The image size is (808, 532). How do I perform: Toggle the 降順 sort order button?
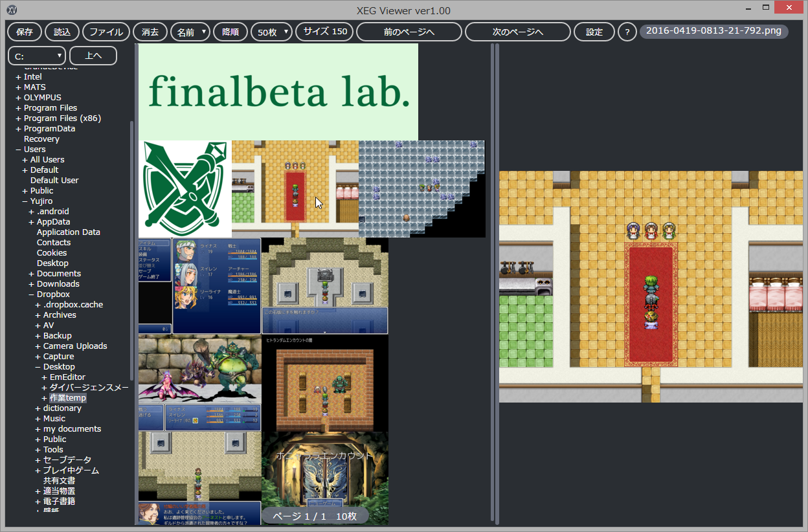pyautogui.click(x=230, y=32)
